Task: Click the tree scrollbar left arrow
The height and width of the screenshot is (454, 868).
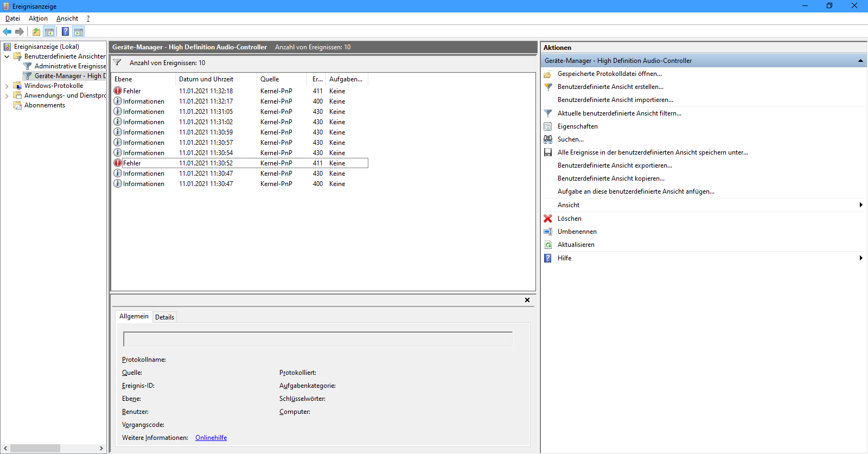Action: pyautogui.click(x=6, y=449)
